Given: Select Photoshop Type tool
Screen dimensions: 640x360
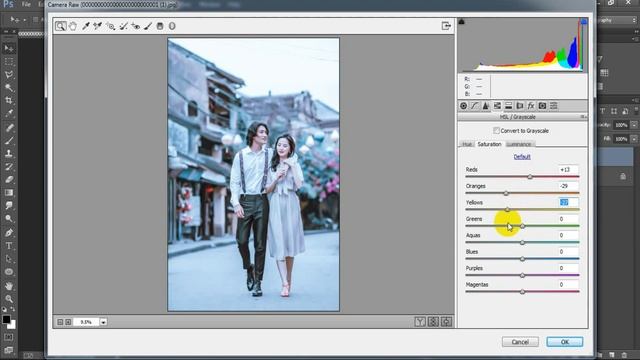Looking at the screenshot, I should (x=9, y=246).
